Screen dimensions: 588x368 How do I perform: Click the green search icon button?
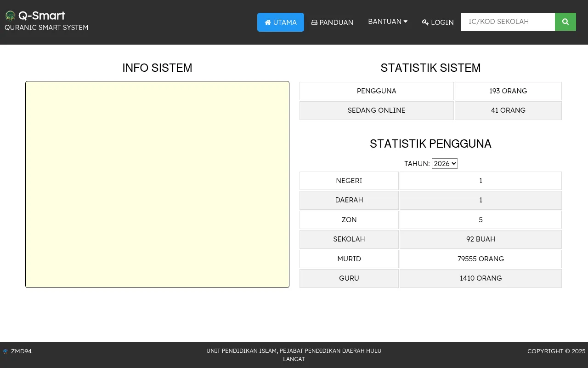coord(565,22)
